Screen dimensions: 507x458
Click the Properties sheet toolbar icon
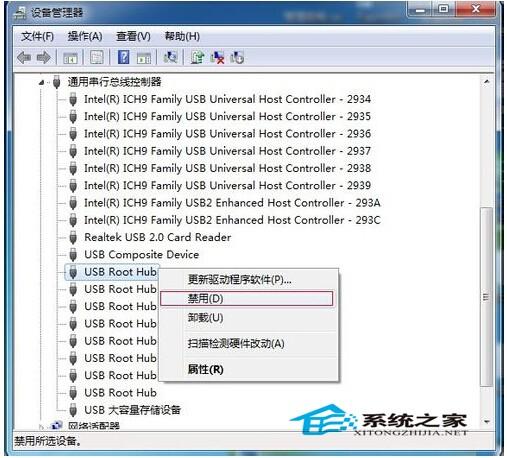click(x=97, y=58)
